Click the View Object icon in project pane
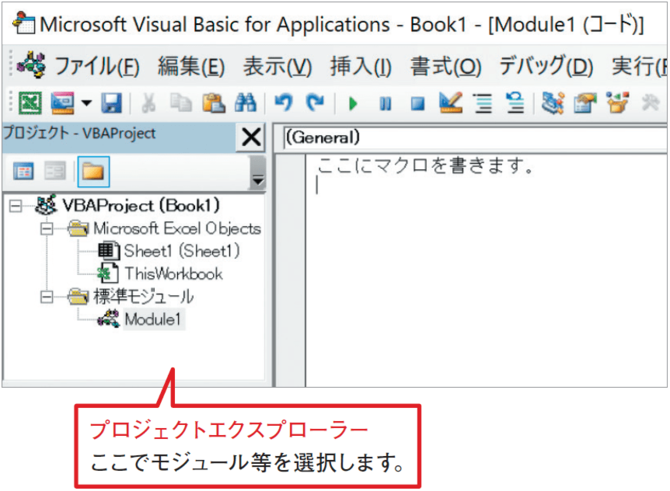Screen dimensions: 670x491 (x=56, y=172)
